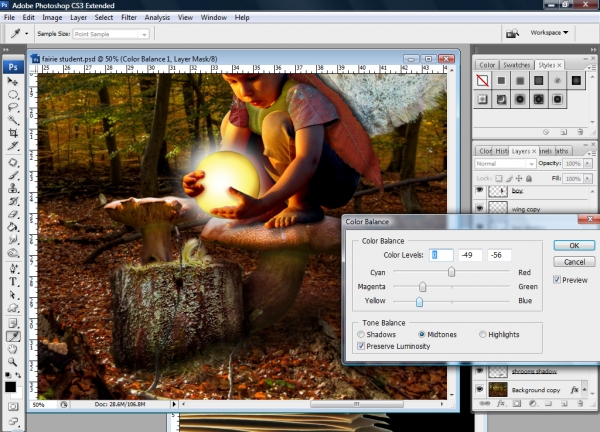The image size is (600, 432).
Task: Select the Notes tool
Action: [13, 323]
